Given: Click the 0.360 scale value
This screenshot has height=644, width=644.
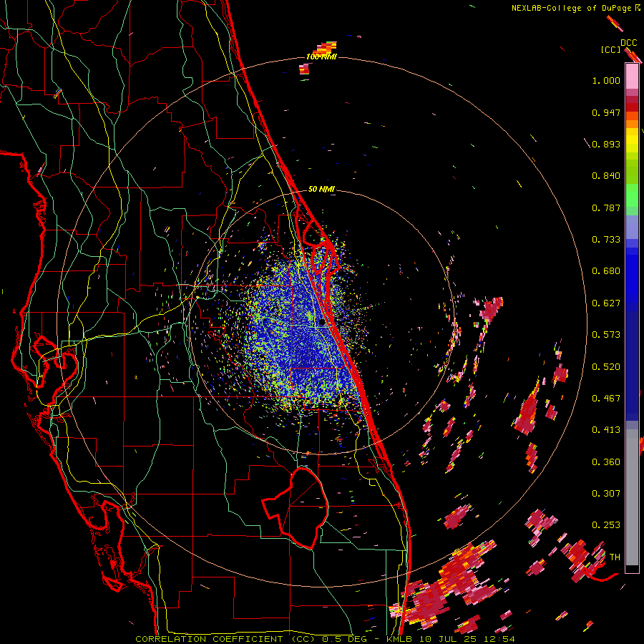Looking at the screenshot, I should tap(606, 462).
